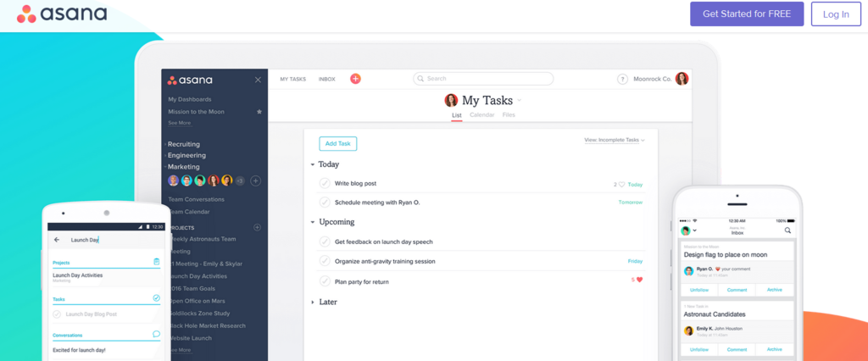868x361 pixels.
Task: Click the +3 more members badge
Action: (240, 180)
